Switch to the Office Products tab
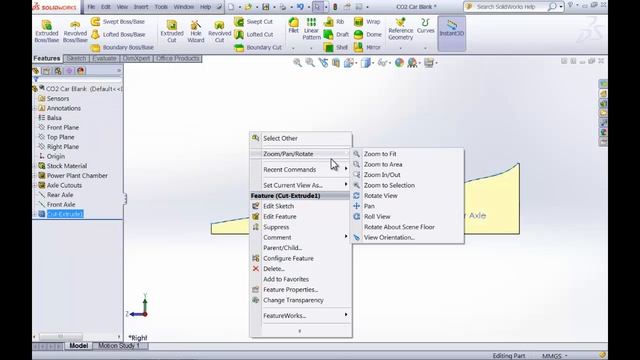This screenshot has height=360, width=640. pos(178,59)
